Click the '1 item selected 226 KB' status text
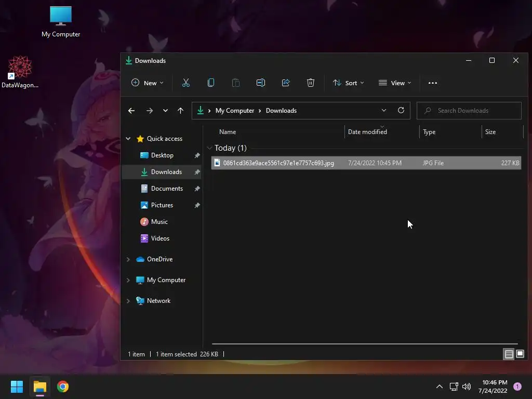Viewport: 532px width, 399px height. point(187,354)
